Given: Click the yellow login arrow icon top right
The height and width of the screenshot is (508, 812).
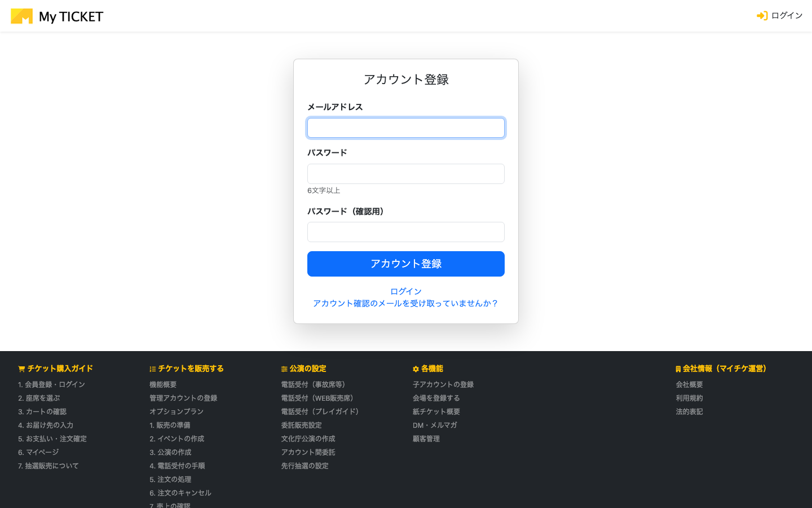Looking at the screenshot, I should [762, 15].
